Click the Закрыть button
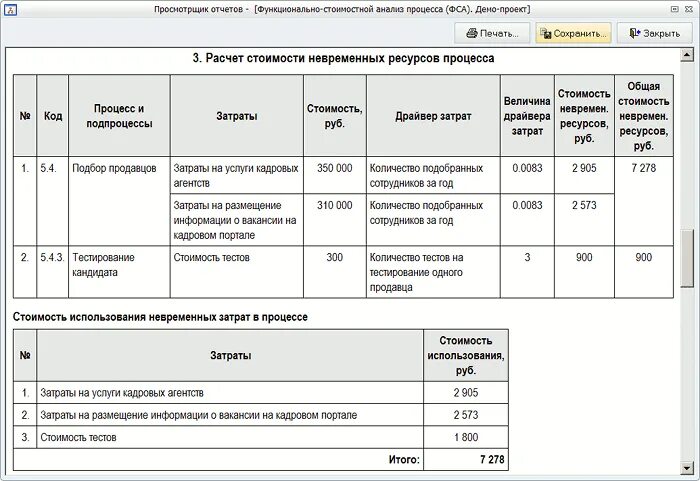700x481 pixels. (x=654, y=33)
